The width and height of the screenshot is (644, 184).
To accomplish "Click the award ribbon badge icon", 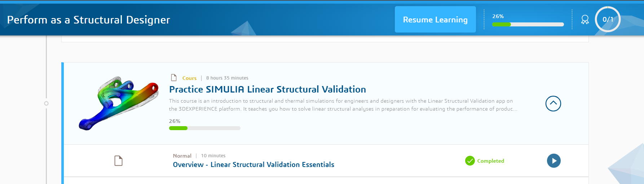I will coord(585,20).
